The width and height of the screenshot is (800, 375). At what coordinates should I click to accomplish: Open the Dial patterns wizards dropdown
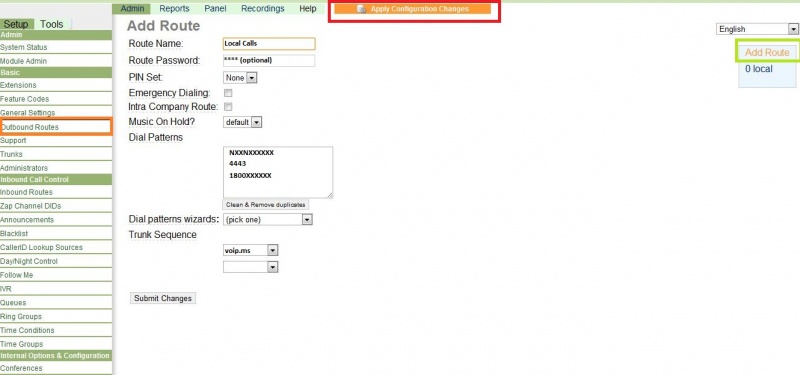pos(268,220)
